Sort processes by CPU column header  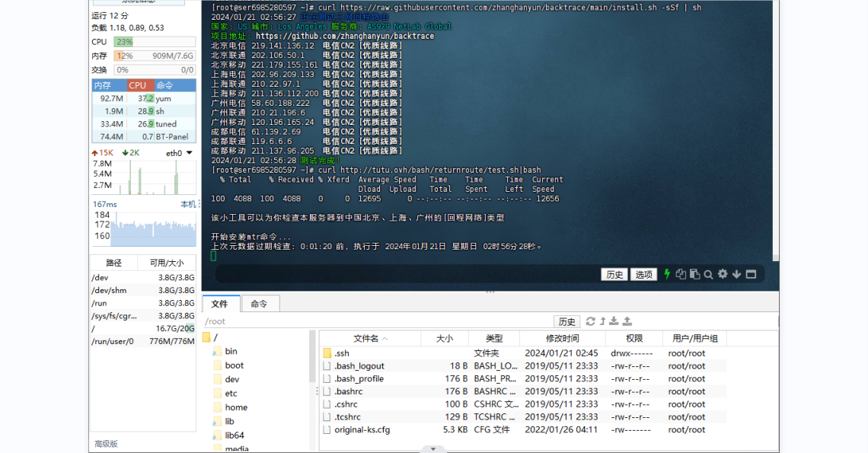tap(140, 85)
